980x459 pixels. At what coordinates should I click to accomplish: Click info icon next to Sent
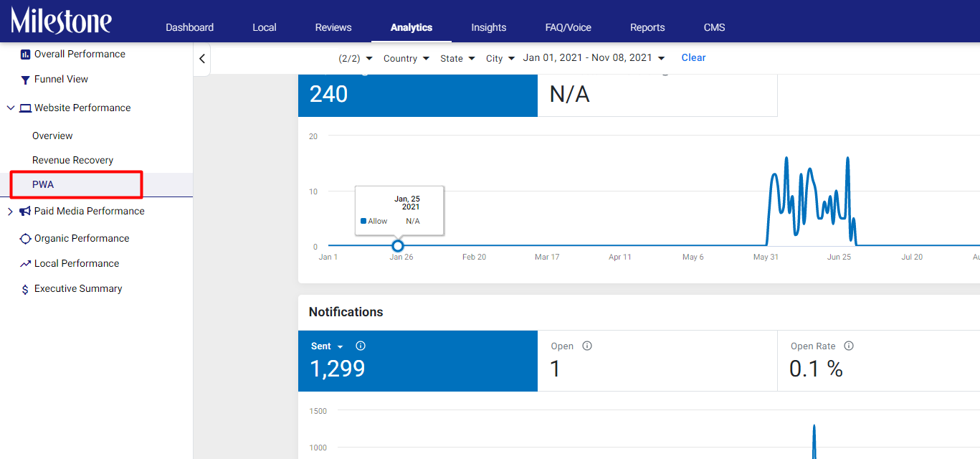pyautogui.click(x=361, y=346)
